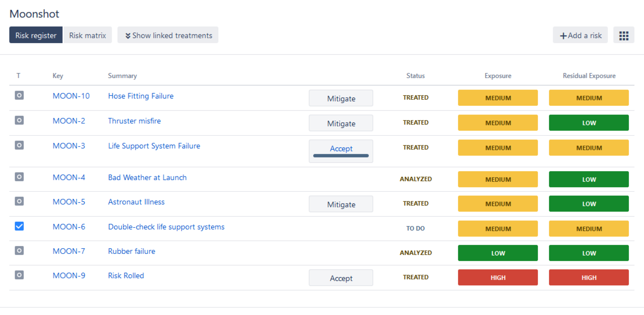Open the apps grid icon
This screenshot has height=315, width=644.
pyautogui.click(x=624, y=35)
